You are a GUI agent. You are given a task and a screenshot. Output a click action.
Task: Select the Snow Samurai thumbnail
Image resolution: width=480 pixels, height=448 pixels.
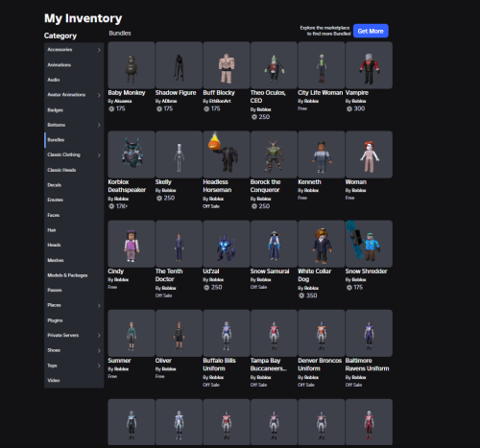pos(274,244)
